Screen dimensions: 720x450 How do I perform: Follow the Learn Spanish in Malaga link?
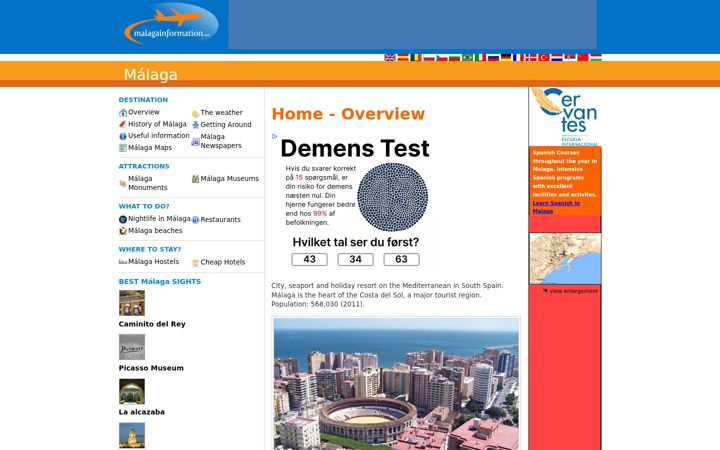click(556, 207)
